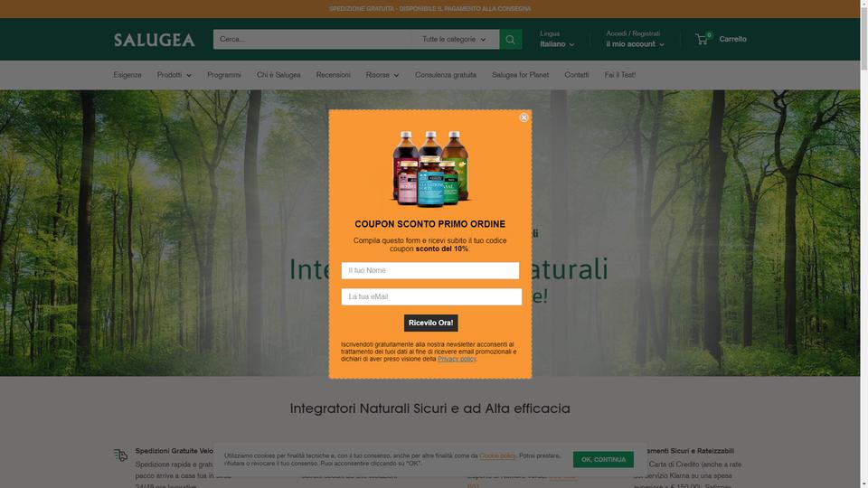Click the Spedizione gratuita top banner text

(x=430, y=9)
